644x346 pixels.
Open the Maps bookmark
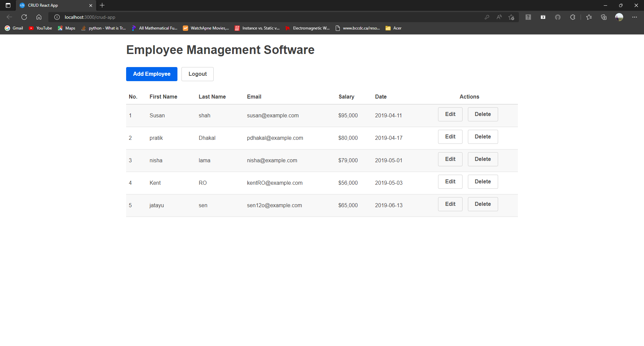click(66, 28)
